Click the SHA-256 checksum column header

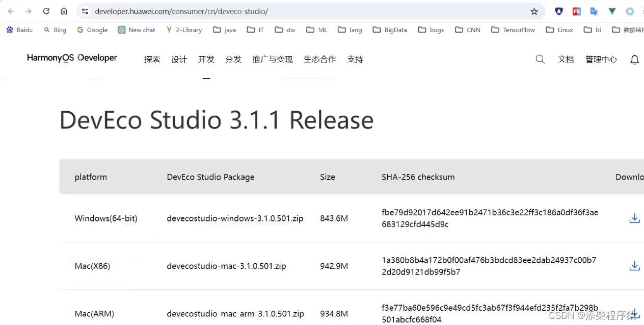point(418,177)
